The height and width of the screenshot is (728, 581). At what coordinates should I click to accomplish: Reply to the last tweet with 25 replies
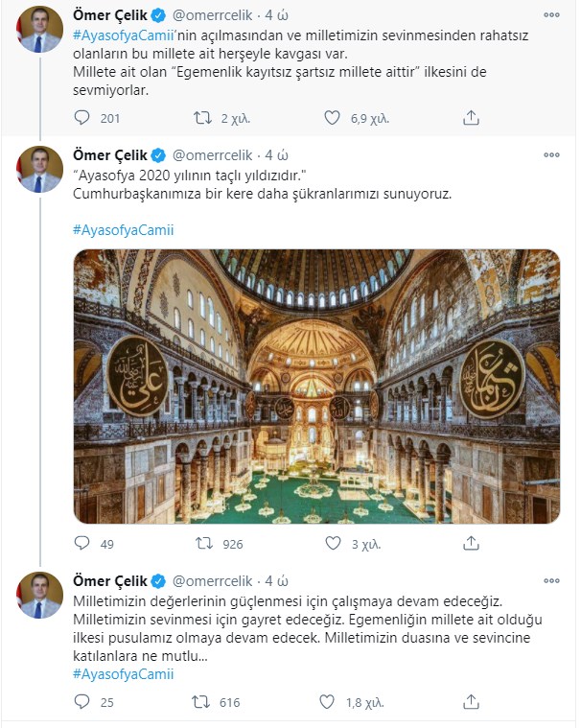82,702
